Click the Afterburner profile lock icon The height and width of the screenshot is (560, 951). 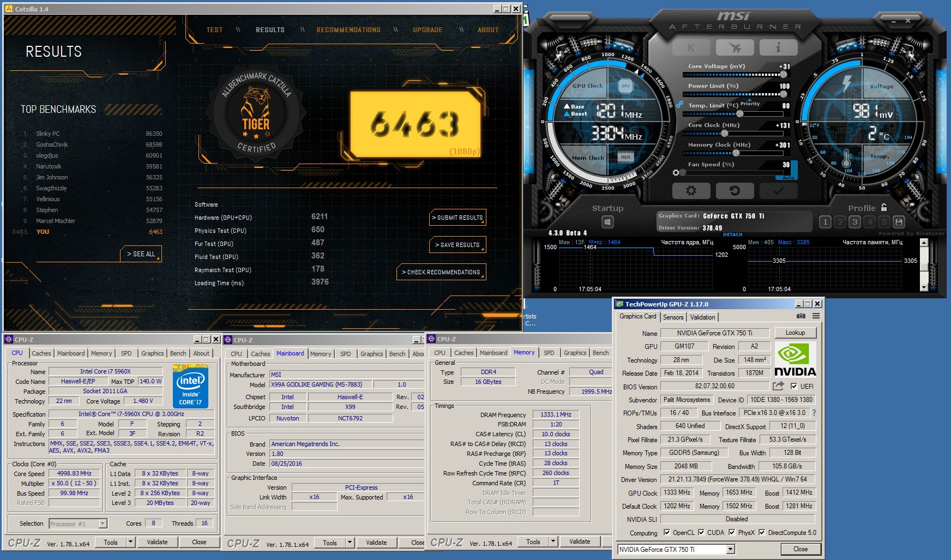click(x=884, y=207)
